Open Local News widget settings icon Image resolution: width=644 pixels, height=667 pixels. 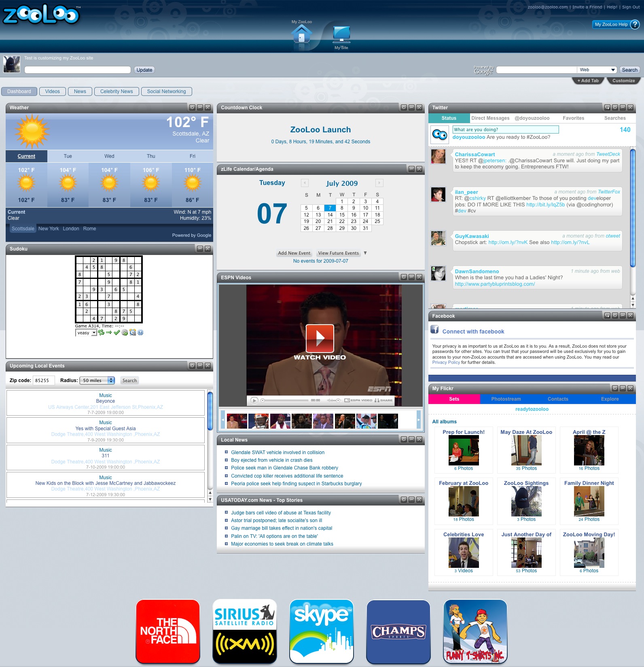click(404, 440)
